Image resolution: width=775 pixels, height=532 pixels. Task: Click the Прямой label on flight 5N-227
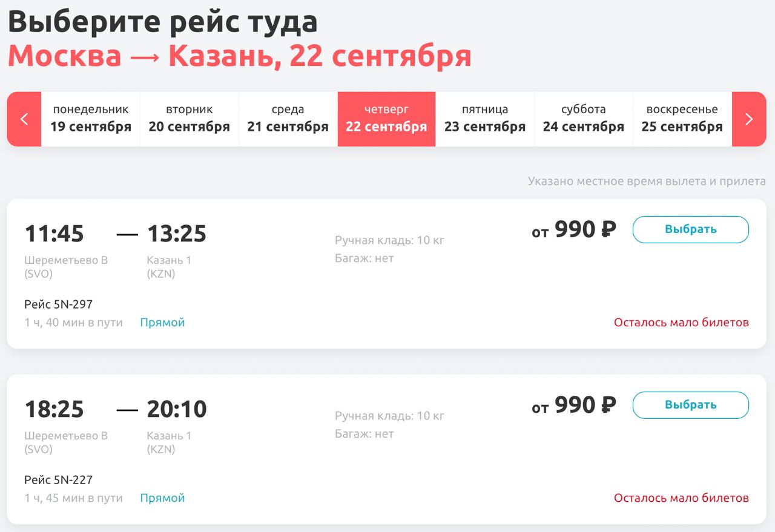[x=162, y=498]
